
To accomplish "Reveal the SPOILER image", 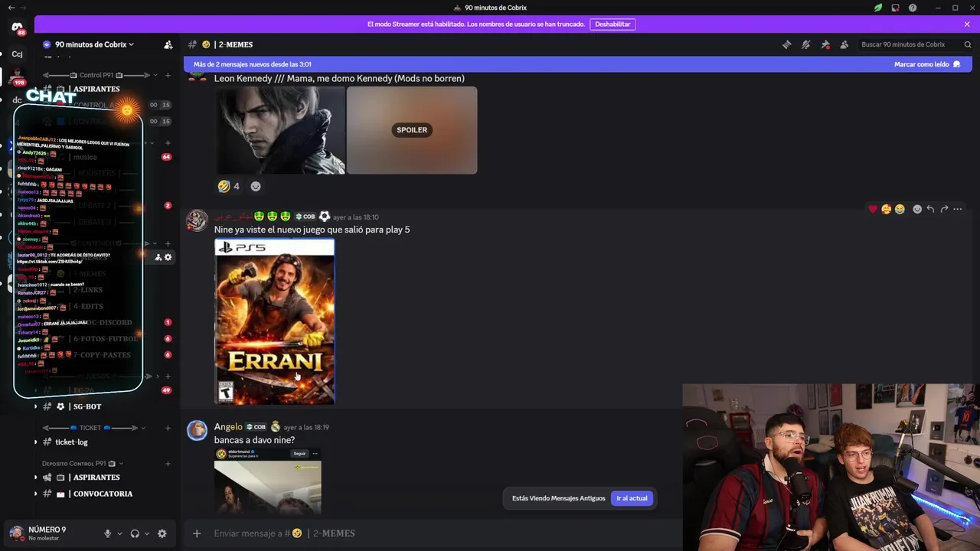I will pyautogui.click(x=412, y=130).
